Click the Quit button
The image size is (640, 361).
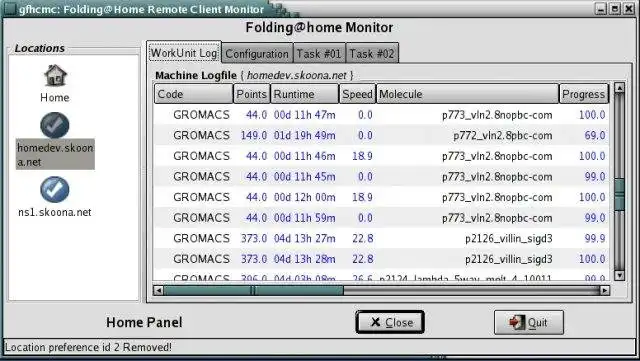point(529,322)
